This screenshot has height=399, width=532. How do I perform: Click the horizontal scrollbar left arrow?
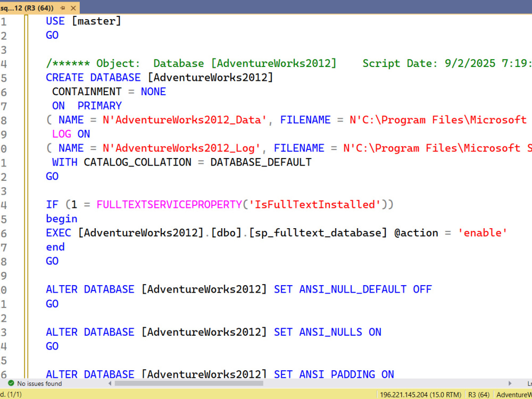(110, 384)
